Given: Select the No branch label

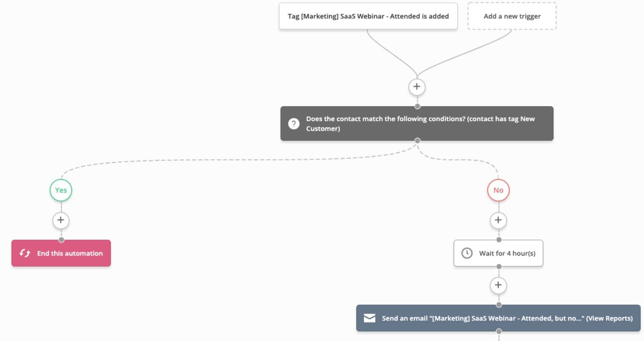Looking at the screenshot, I should [x=498, y=190].
